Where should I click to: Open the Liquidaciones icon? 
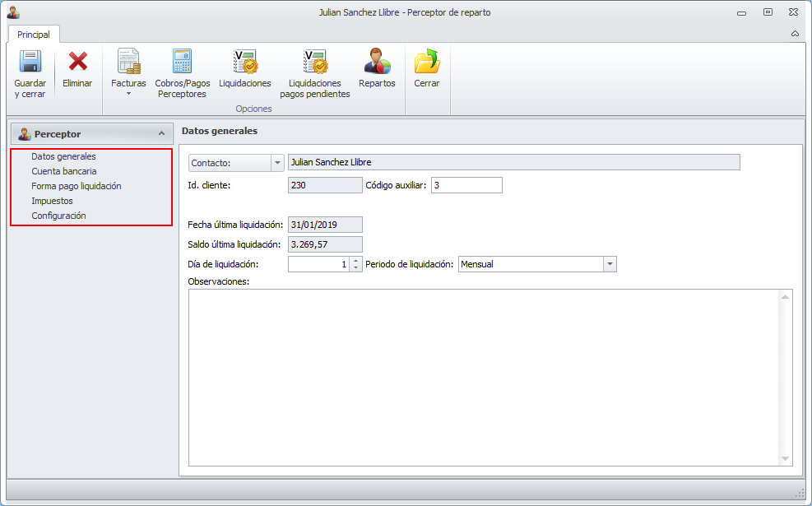click(x=245, y=61)
